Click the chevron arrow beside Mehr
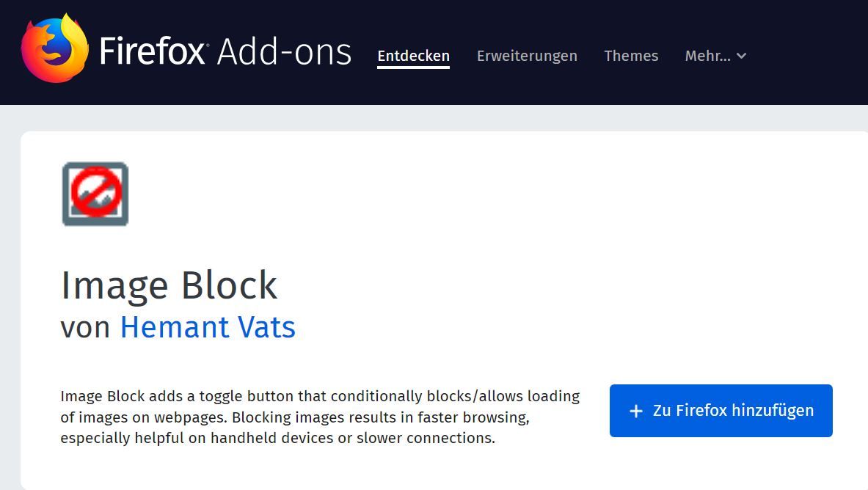The height and width of the screenshot is (490, 868). pos(742,56)
